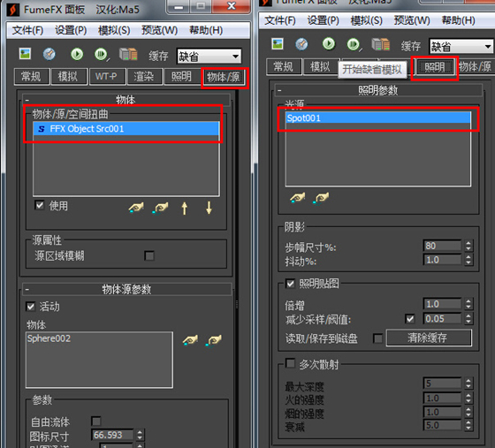The width and height of the screenshot is (495, 448).
Task: Enable the 读取/保存到磁盘 checkbox
Action: pyautogui.click(x=378, y=338)
